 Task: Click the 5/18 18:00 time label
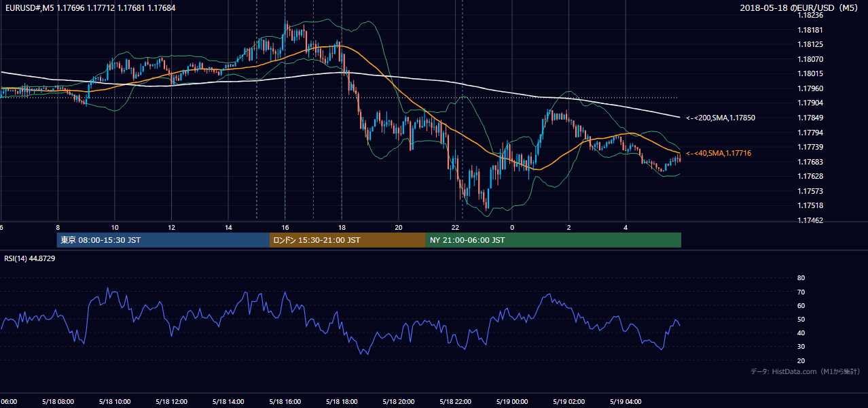pyautogui.click(x=342, y=401)
